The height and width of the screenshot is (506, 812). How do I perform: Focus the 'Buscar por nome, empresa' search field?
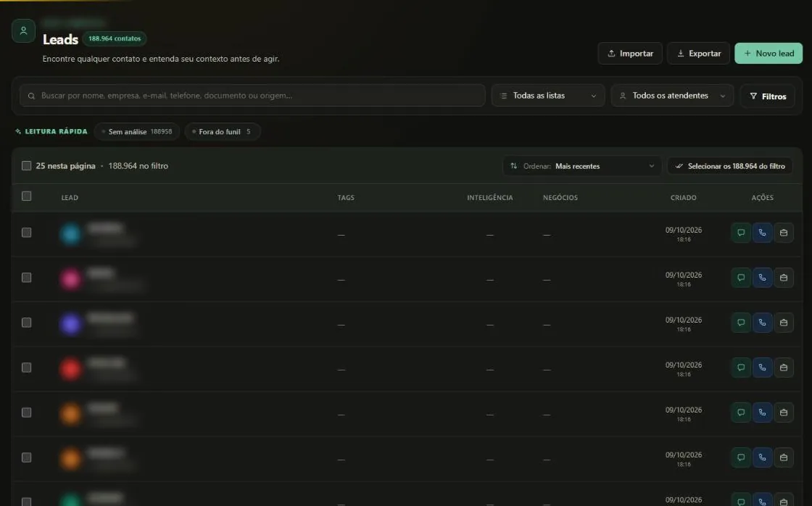pos(252,96)
